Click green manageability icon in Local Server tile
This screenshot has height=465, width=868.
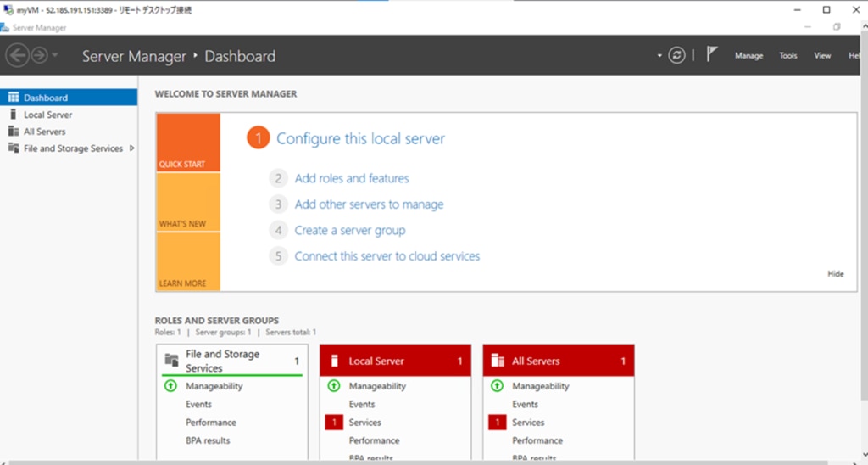point(334,386)
